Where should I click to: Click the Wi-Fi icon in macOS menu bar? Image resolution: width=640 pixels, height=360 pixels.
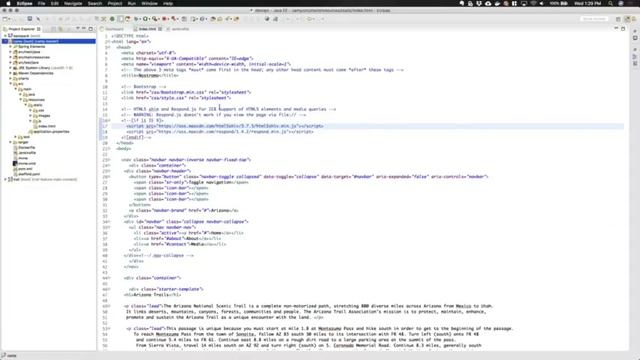(533, 3)
